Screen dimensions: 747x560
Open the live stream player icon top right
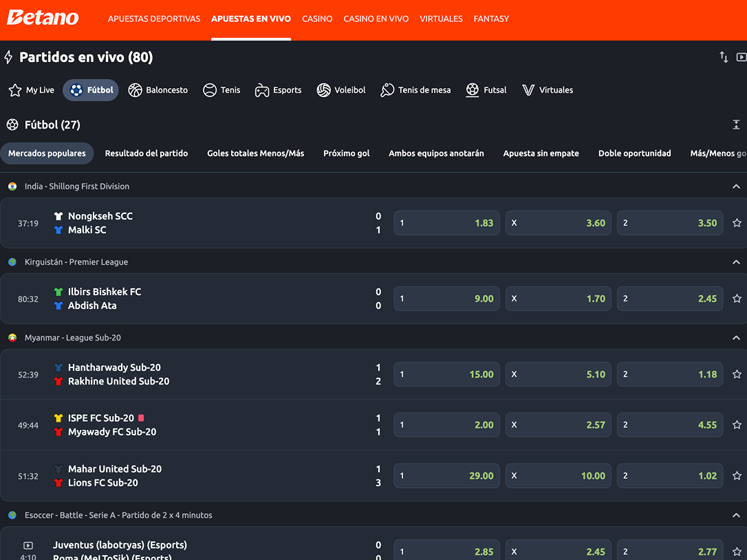pos(740,57)
